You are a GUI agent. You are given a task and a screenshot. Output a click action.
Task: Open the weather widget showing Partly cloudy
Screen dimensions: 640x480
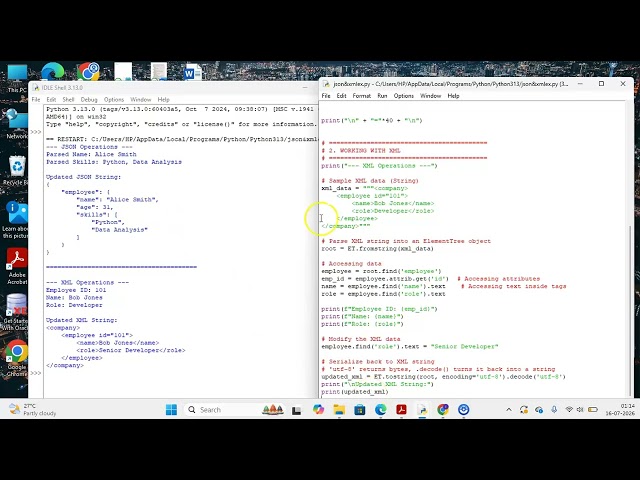(x=33, y=409)
